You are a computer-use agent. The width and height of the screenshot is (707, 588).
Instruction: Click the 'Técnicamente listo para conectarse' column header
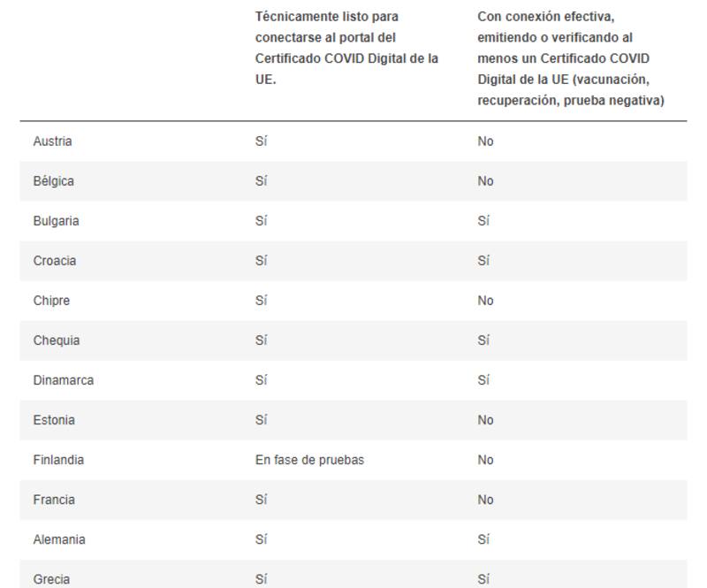tap(346, 48)
